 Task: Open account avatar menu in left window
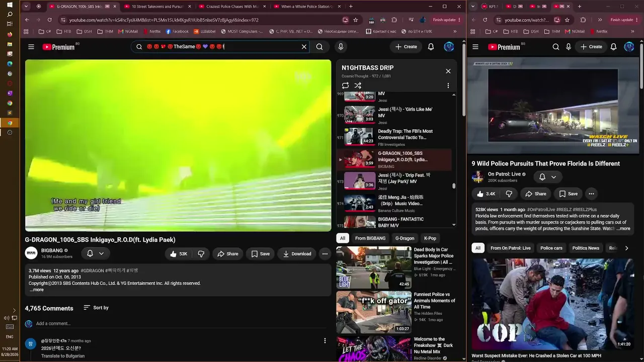tap(449, 47)
